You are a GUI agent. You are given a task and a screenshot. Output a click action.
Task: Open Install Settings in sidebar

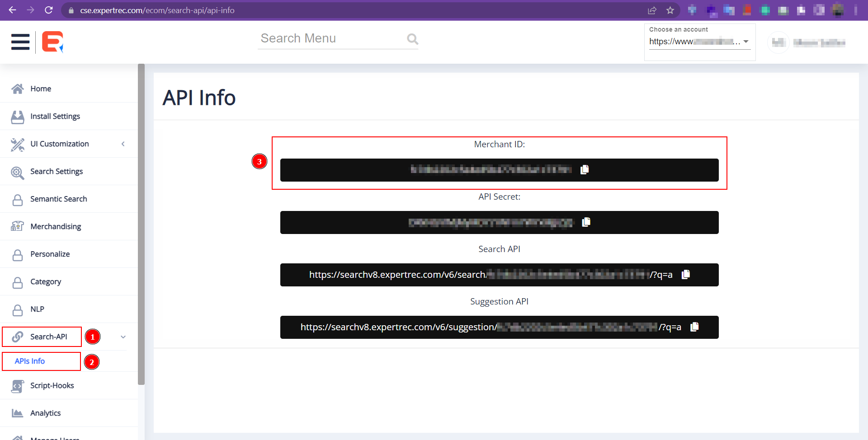point(55,116)
